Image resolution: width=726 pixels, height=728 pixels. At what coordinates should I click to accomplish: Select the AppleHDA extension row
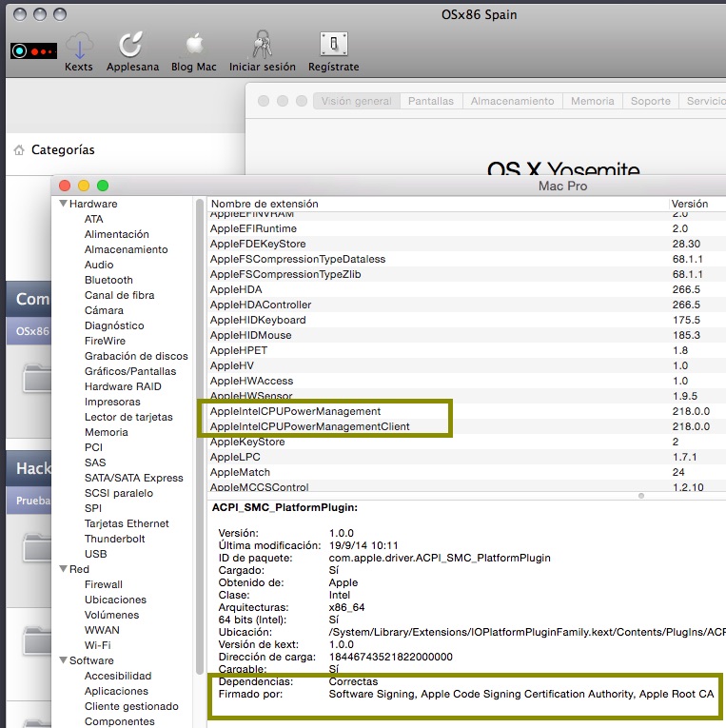pyautogui.click(x=466, y=289)
